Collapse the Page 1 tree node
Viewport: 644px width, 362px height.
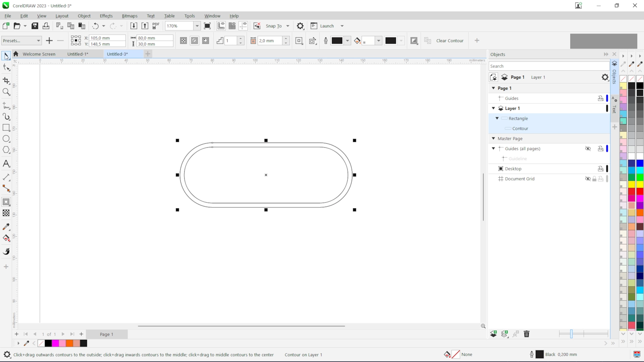(x=493, y=88)
